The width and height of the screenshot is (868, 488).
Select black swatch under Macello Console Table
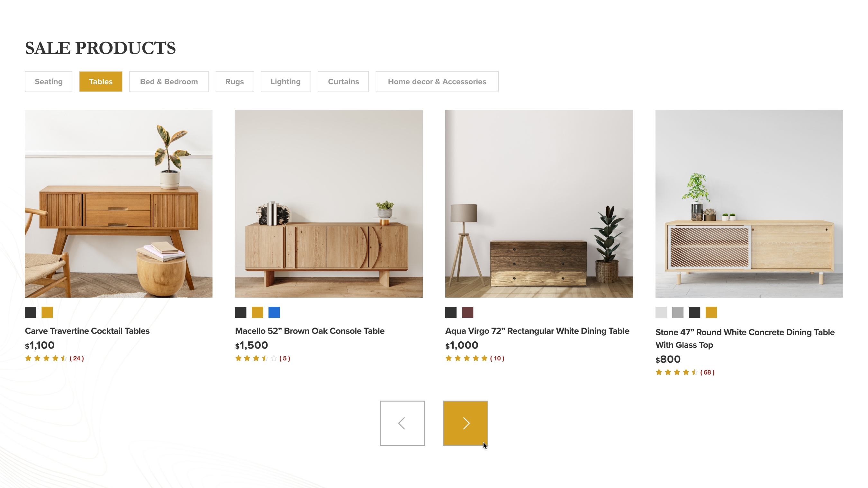tap(240, 312)
